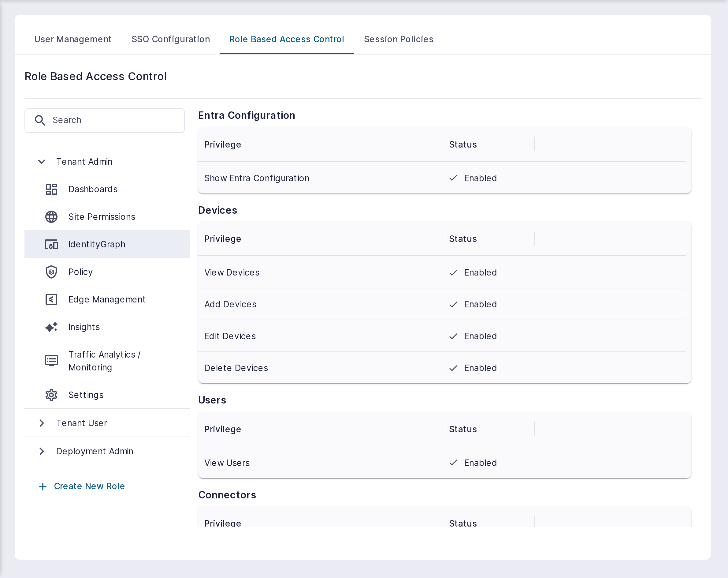Collapse the Tenant Admin role

coord(42,162)
